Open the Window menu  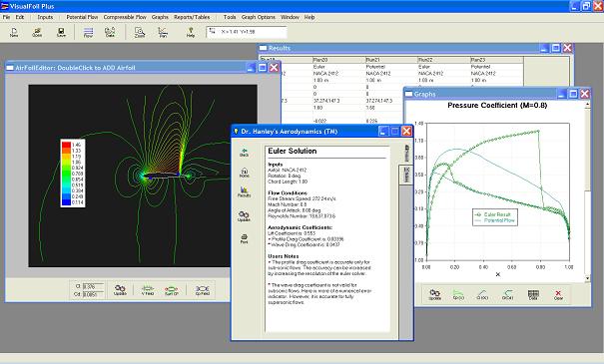290,17
